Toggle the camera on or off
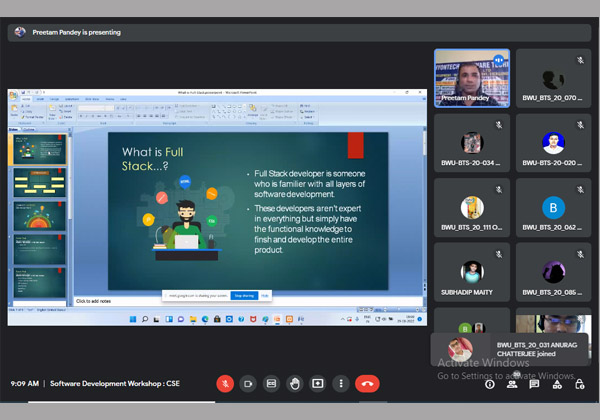The image size is (600, 420). pyautogui.click(x=249, y=383)
